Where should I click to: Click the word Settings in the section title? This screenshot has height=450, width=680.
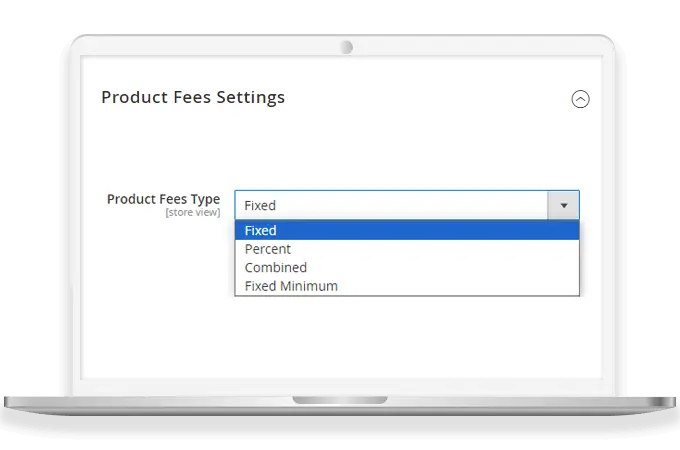point(251,97)
